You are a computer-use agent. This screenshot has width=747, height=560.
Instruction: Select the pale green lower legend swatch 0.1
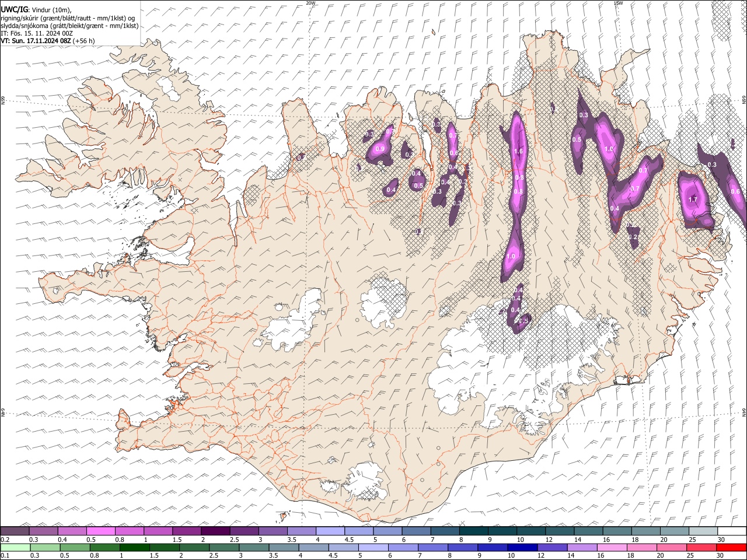point(15,547)
